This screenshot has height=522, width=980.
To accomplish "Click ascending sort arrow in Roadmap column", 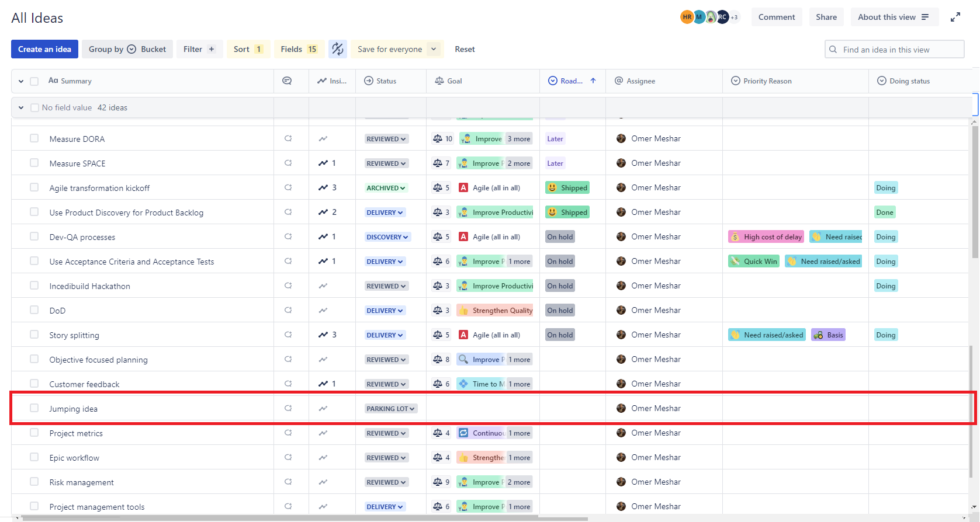I will point(593,81).
